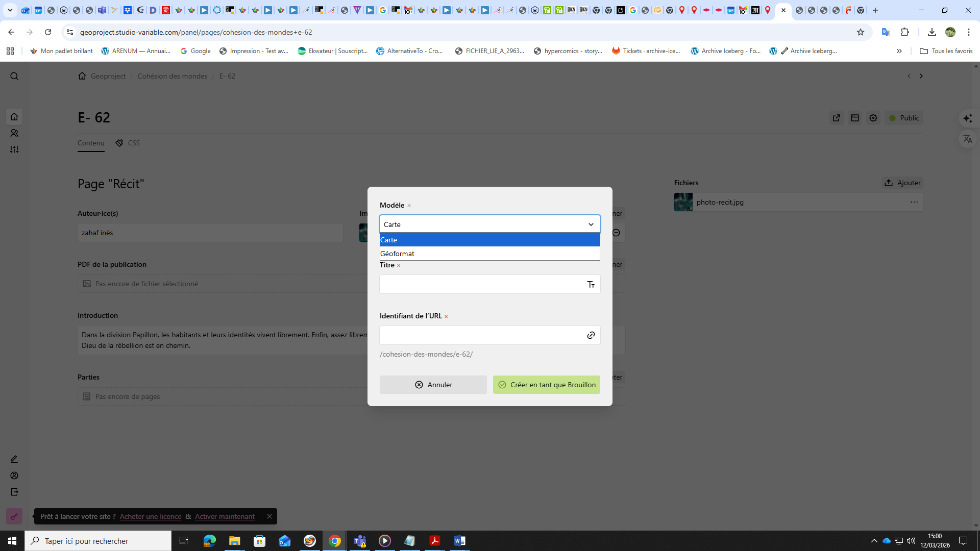This screenshot has width=980, height=551.
Task: Open the users icon in sidebar
Action: click(x=14, y=133)
